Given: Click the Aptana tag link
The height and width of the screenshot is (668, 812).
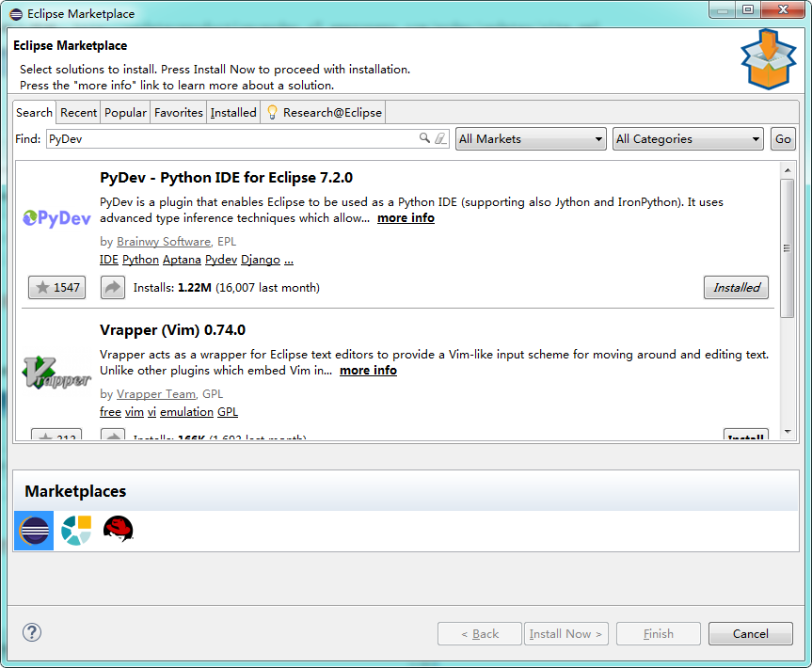Looking at the screenshot, I should tap(182, 260).
